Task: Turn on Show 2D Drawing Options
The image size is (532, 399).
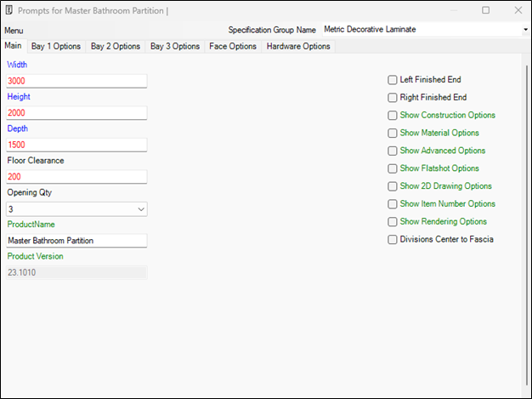Action: pos(393,186)
